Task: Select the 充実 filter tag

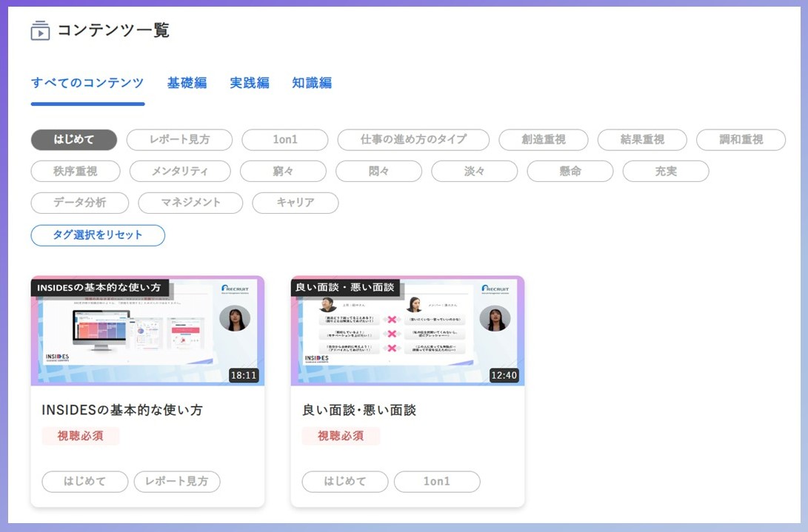Action: click(666, 172)
